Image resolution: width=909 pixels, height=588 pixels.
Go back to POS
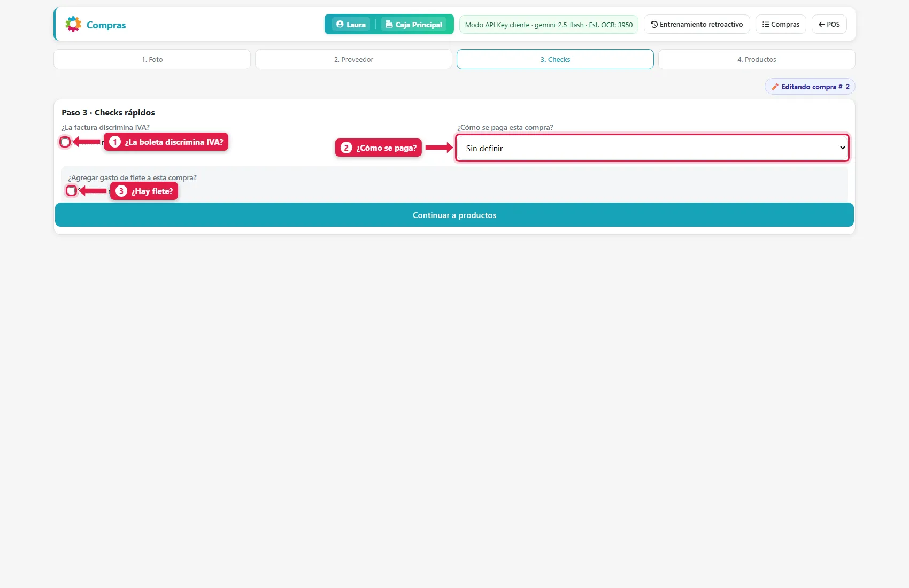829,24
